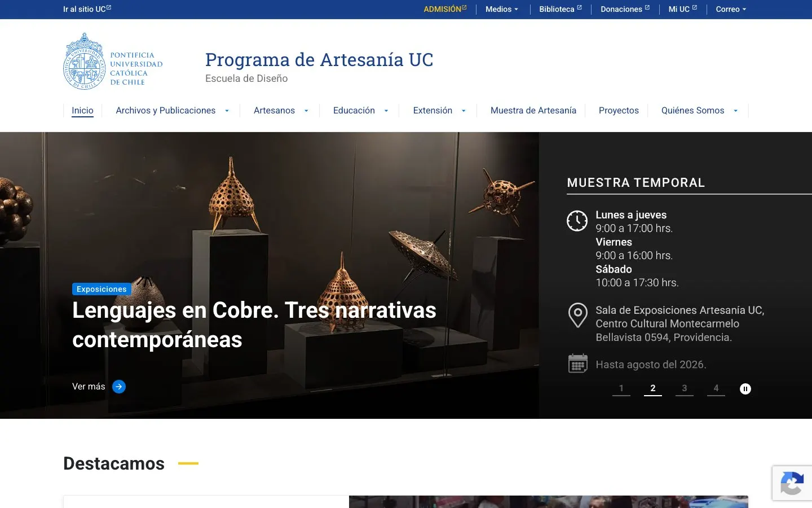Click the clock icon beside opening hours

tap(577, 221)
